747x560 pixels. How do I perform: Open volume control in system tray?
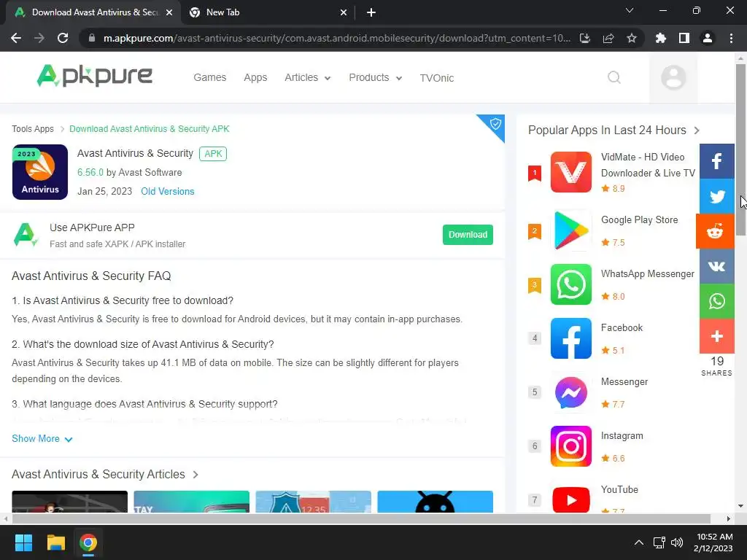coord(676,542)
